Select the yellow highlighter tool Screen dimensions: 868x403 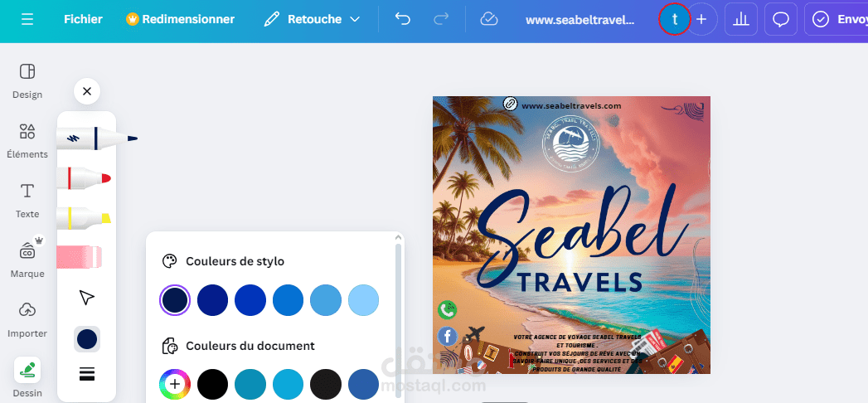click(84, 218)
